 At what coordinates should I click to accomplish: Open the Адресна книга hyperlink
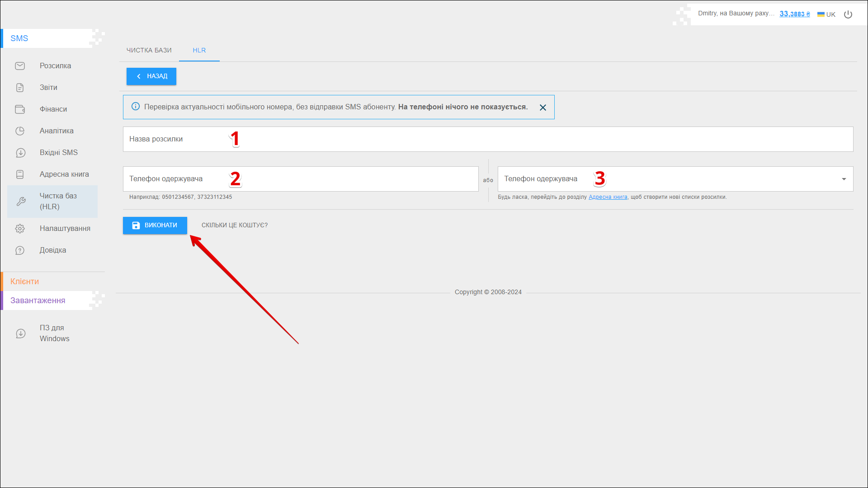(608, 197)
